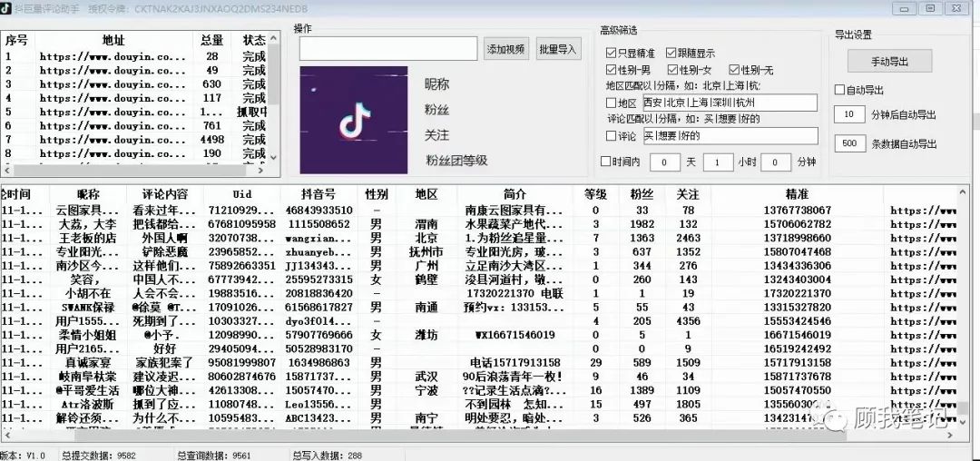Screen dimensions: 980x461
Task: Sort results by Uid column header
Action: coord(242,194)
